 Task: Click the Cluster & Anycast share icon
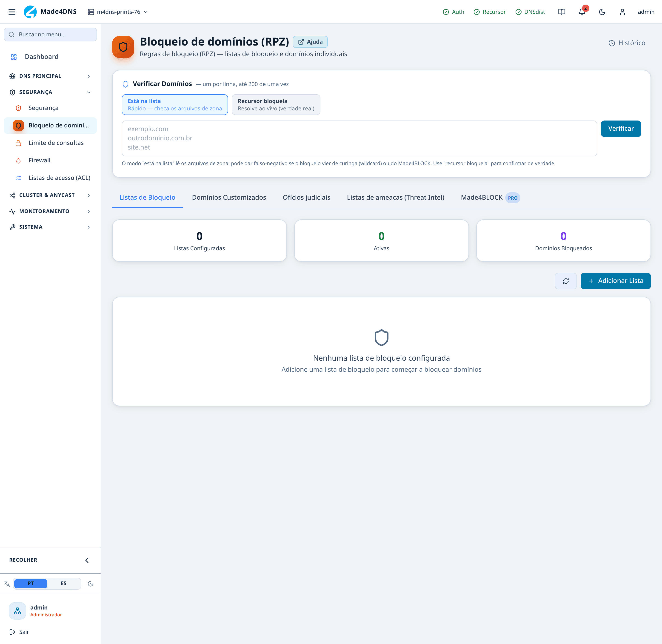coord(12,195)
